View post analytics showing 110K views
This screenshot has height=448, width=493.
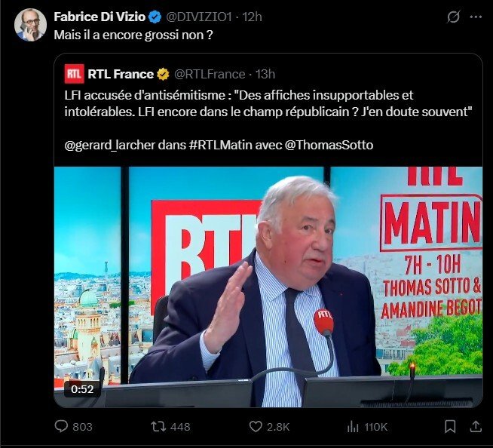click(353, 427)
